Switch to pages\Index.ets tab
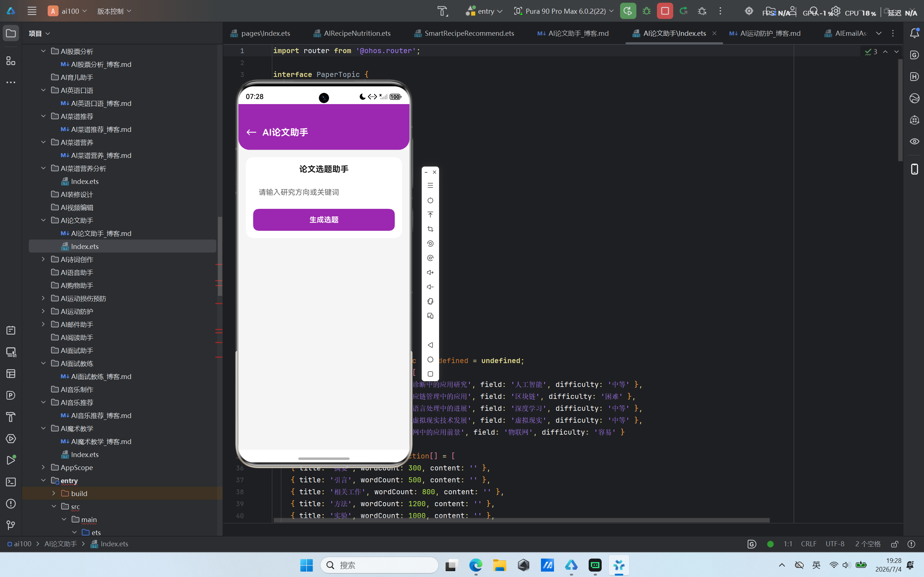The width and height of the screenshot is (924, 577). pos(261,33)
